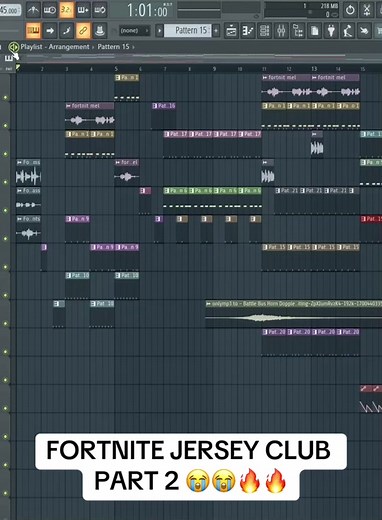
Task: Click the CPU and 218 MB memory meter
Action: pyautogui.click(x=302, y=10)
